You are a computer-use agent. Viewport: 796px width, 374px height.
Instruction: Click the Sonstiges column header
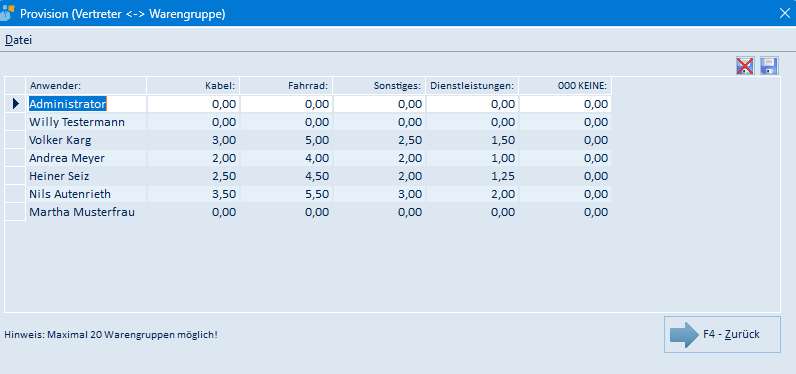(x=379, y=86)
